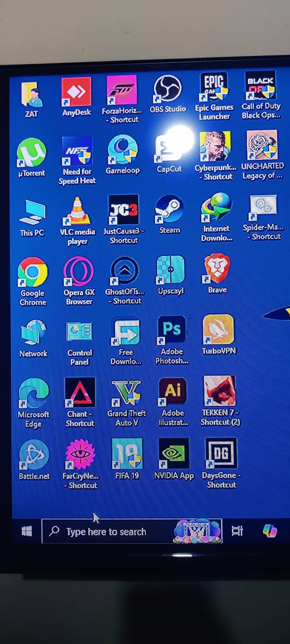The width and height of the screenshot is (290, 644).
Task: Open the Upscayl app icon
Action: [x=170, y=270]
